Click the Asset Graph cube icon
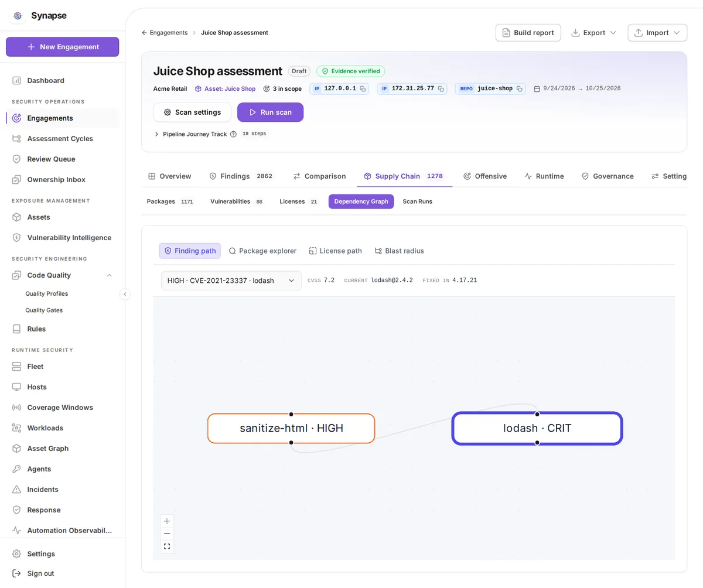 pyautogui.click(x=16, y=448)
